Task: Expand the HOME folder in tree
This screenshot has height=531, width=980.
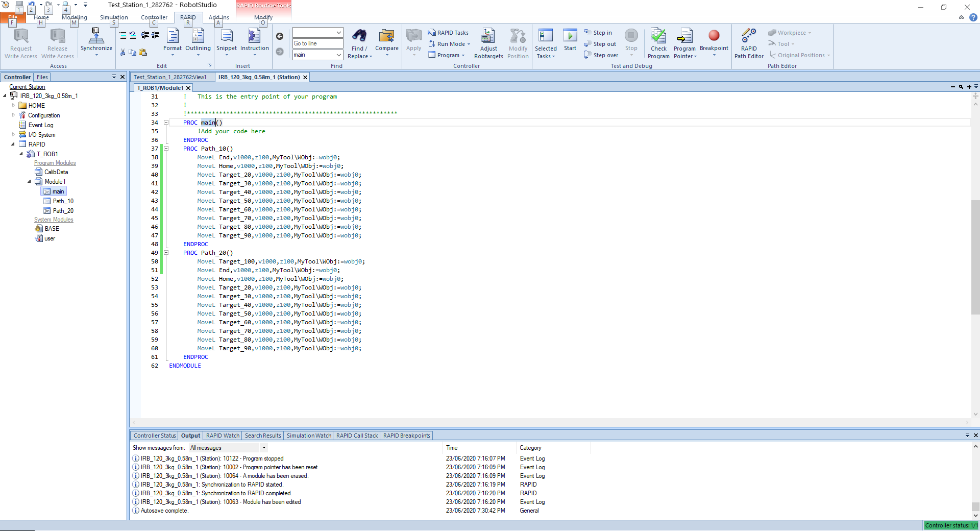Action: tap(14, 106)
